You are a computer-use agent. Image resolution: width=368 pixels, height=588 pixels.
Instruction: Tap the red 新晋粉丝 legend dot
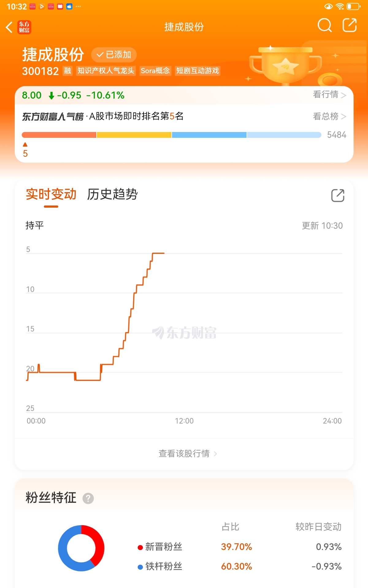[x=140, y=547]
